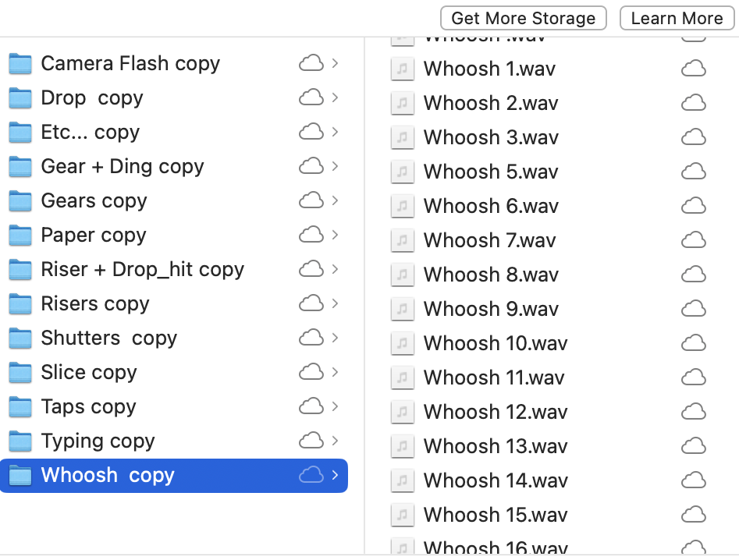Screen dimensions: 739x560
Task: Select the Whoosh 15.wav file
Action: coord(549,515)
